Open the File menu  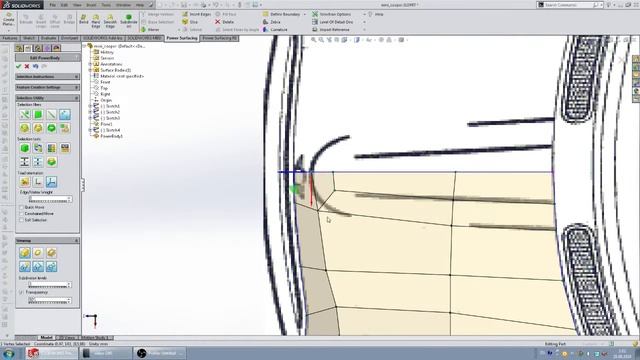coord(53,5)
